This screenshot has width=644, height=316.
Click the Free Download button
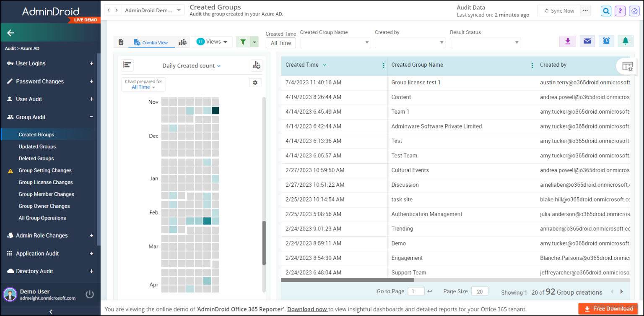pos(609,308)
